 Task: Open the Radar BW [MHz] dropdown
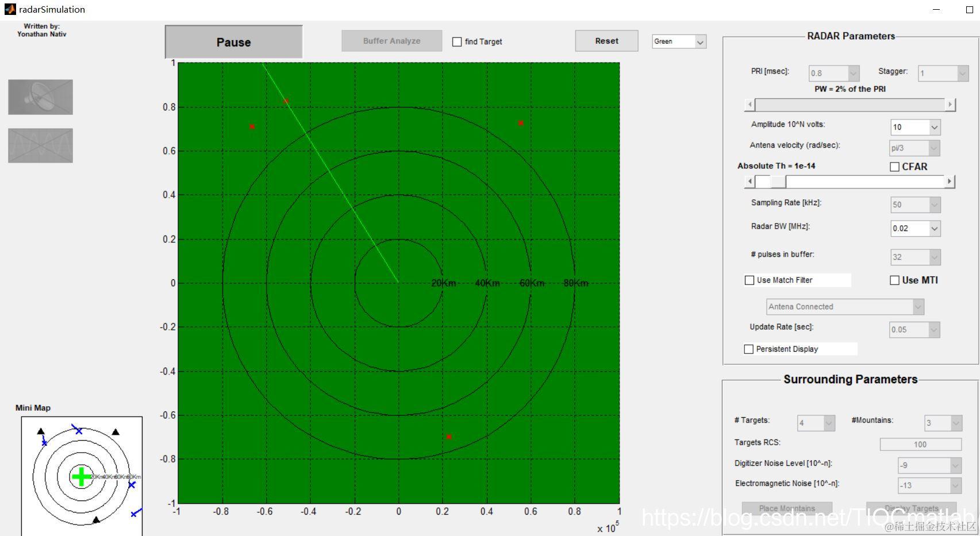point(915,228)
